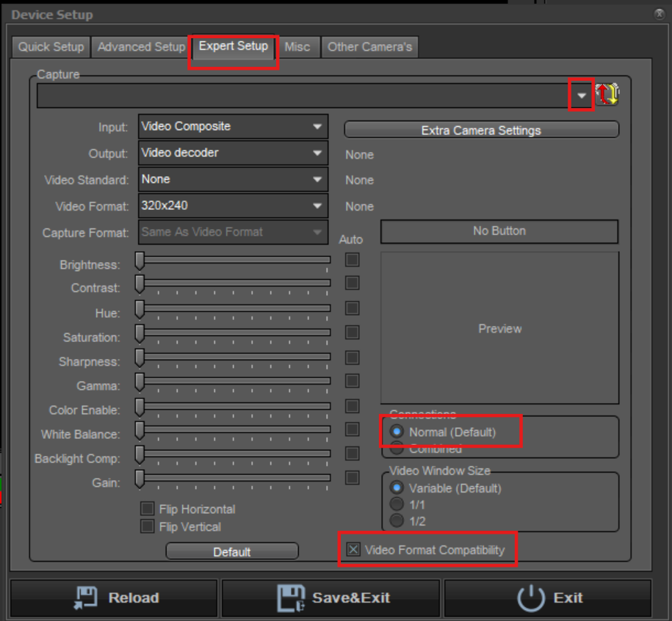Viewport: 672px width, 621px height.
Task: Switch to the Misc tab
Action: [298, 46]
